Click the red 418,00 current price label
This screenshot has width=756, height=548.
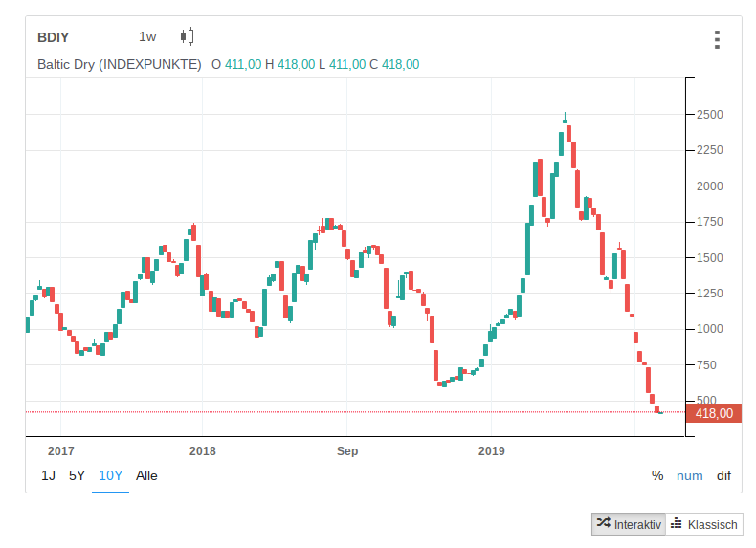tap(714, 413)
